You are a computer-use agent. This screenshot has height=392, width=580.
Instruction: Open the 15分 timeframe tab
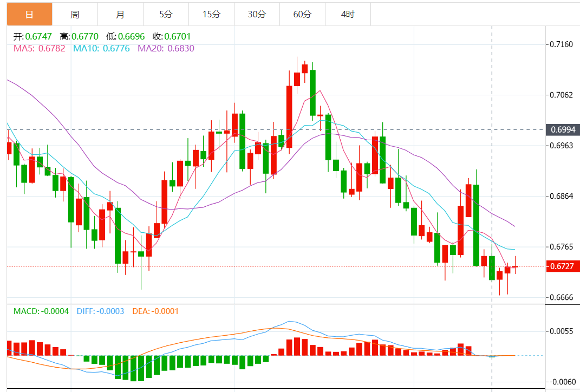coord(212,15)
